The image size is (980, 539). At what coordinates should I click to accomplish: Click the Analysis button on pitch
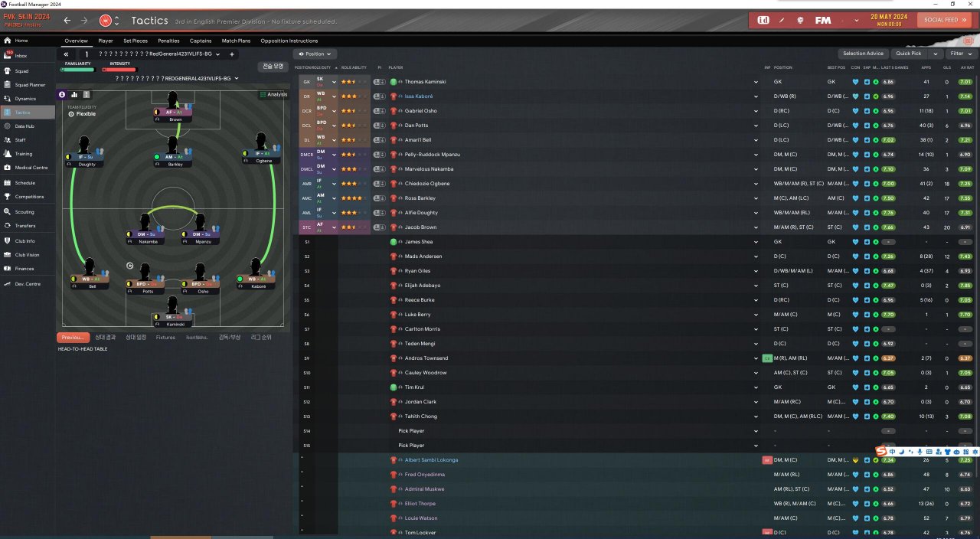pyautogui.click(x=273, y=94)
